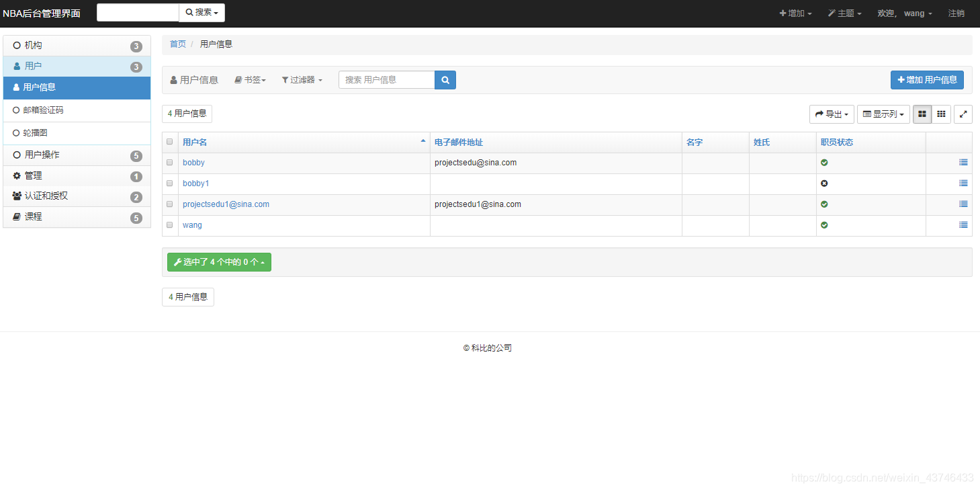
Task: Check the bobby1 row checkbox
Action: 170,183
